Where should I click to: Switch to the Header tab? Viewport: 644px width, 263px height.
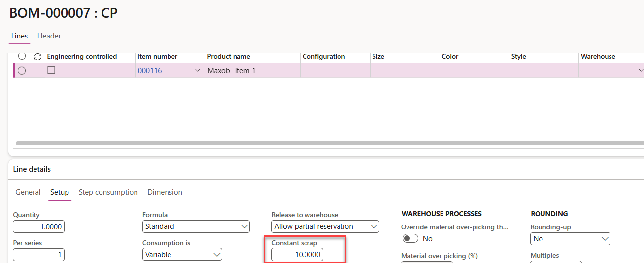[x=49, y=36]
